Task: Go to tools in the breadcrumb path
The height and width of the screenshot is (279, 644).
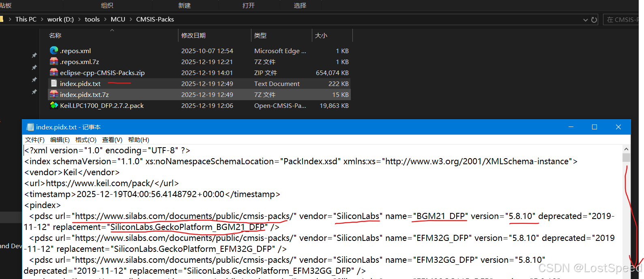Action: (x=92, y=19)
